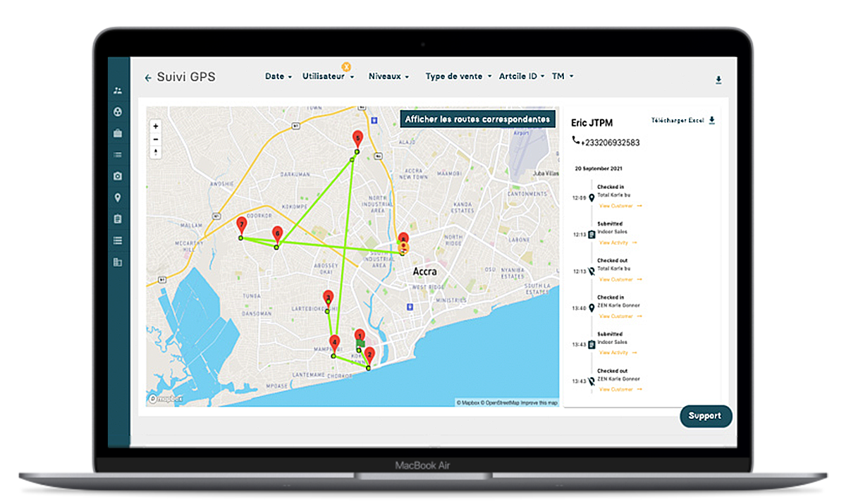Click the phone number +233206932583
Viewport: 846px width, 504px height.
click(610, 142)
